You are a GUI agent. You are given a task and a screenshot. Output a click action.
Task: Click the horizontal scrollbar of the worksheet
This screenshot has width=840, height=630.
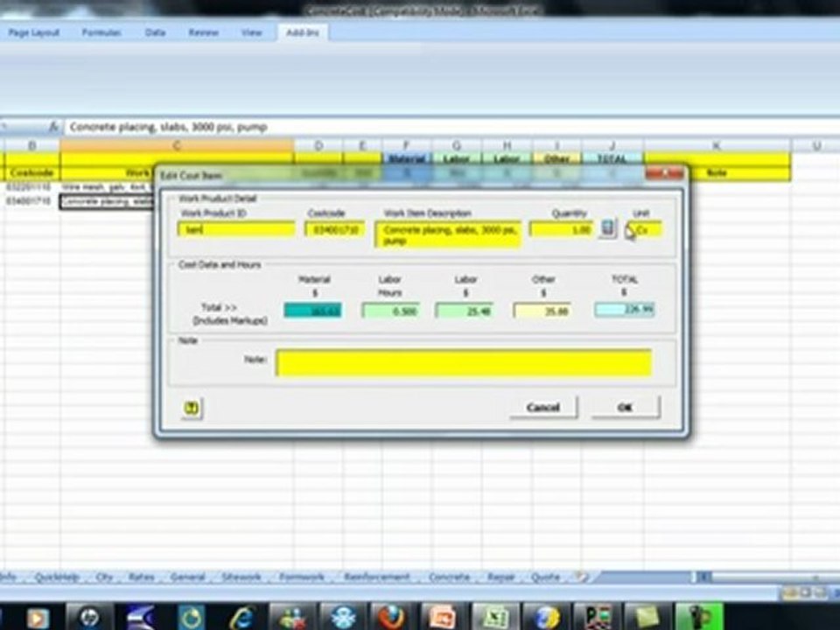766,577
